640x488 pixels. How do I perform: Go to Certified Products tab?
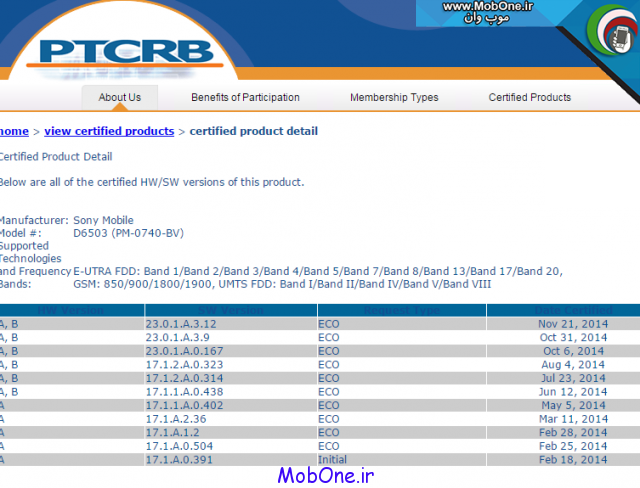529,98
